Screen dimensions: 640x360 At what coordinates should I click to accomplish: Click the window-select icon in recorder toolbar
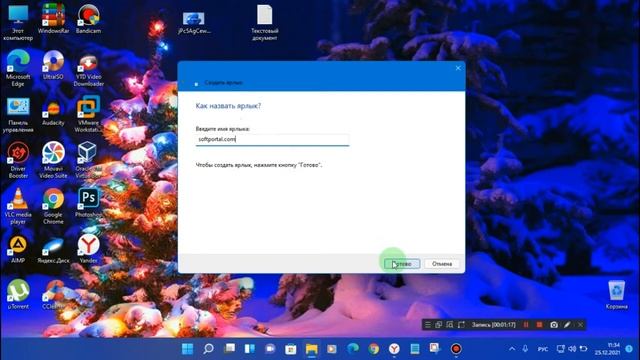(438, 325)
